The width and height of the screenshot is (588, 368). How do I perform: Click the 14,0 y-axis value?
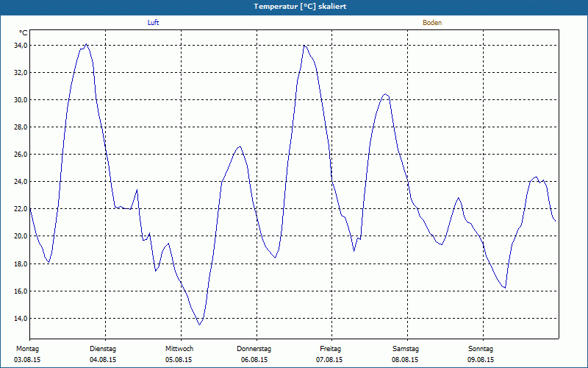(21, 319)
